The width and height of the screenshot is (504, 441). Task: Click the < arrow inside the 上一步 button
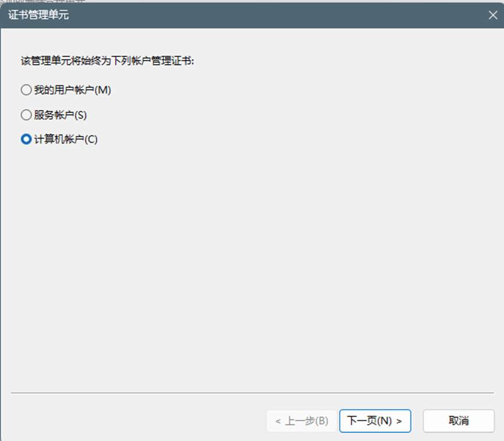[278, 421]
